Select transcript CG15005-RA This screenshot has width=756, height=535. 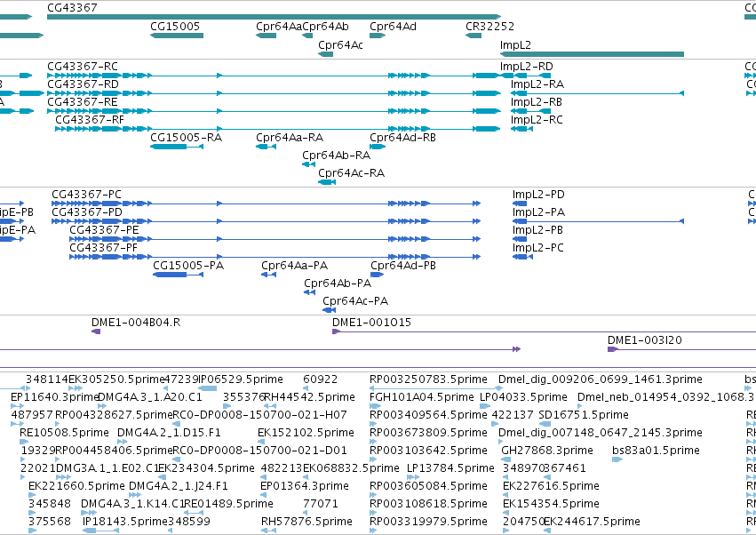click(x=177, y=146)
